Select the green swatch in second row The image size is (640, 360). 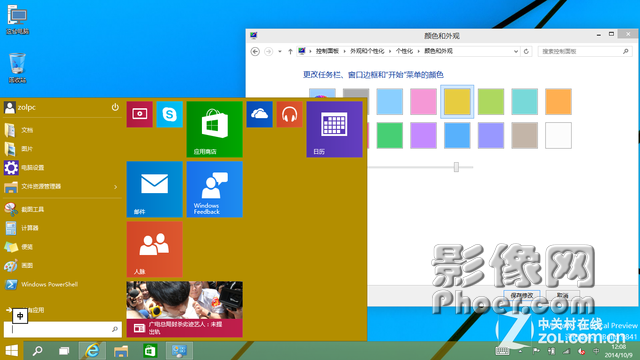(390, 136)
